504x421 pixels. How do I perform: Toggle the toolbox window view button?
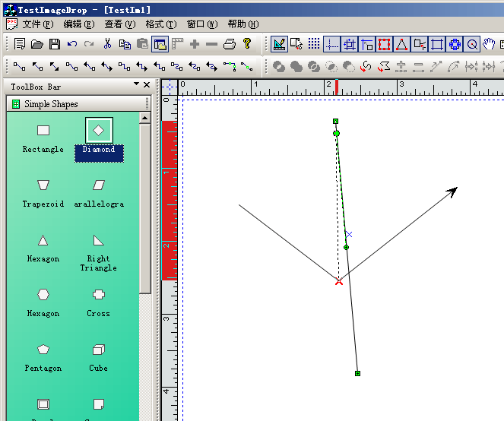(160, 44)
